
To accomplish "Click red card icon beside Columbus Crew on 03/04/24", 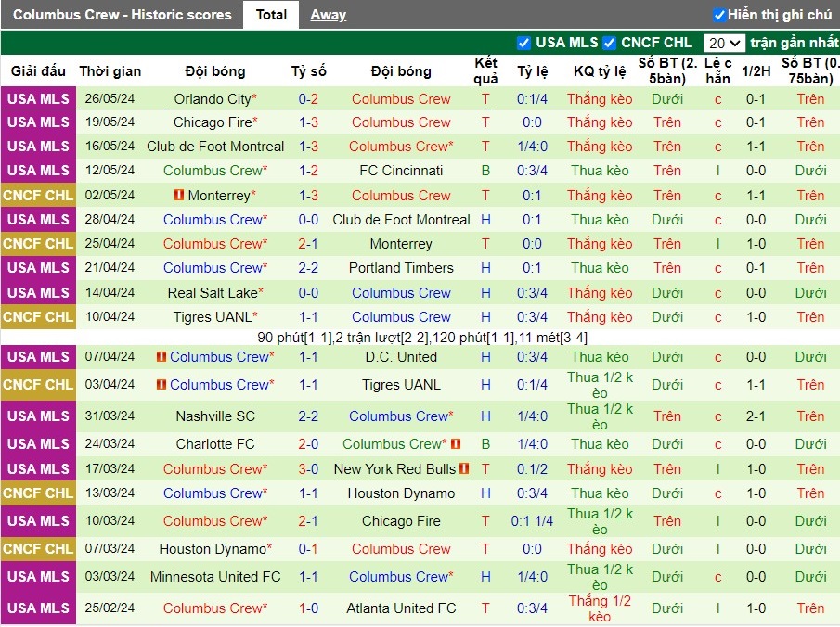I will (x=162, y=384).
